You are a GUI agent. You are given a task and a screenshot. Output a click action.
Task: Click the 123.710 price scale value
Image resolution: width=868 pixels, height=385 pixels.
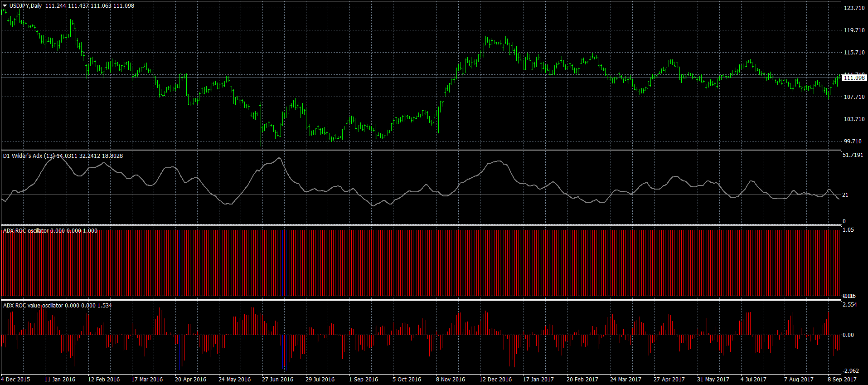pyautogui.click(x=854, y=8)
